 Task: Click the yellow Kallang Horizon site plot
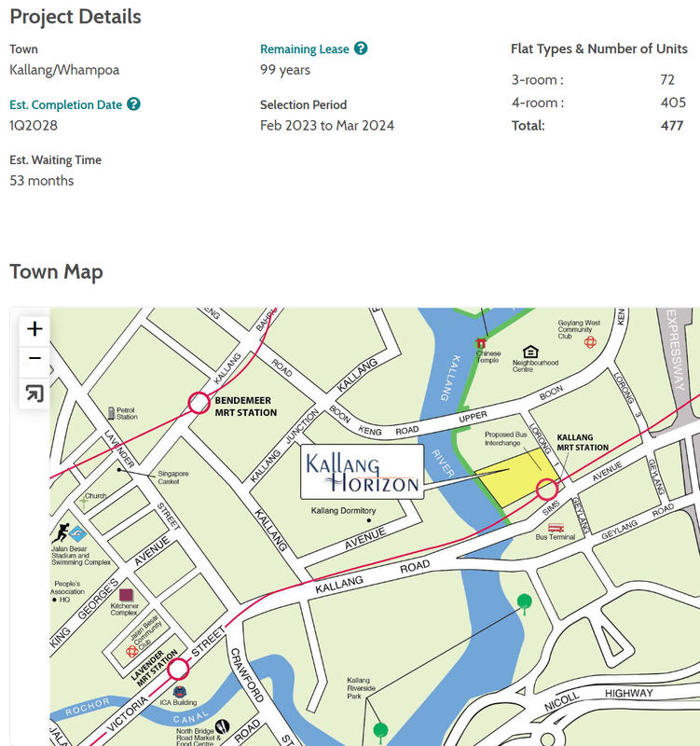coord(516,477)
